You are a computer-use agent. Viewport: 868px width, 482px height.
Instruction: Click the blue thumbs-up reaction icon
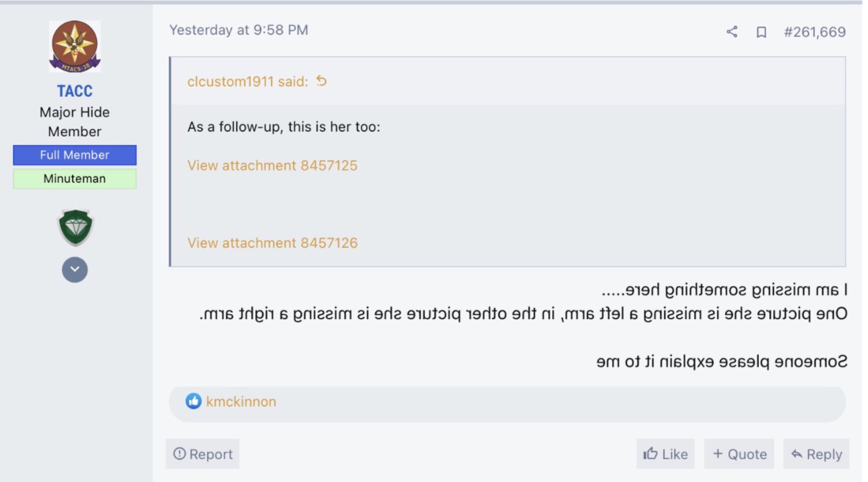point(194,401)
